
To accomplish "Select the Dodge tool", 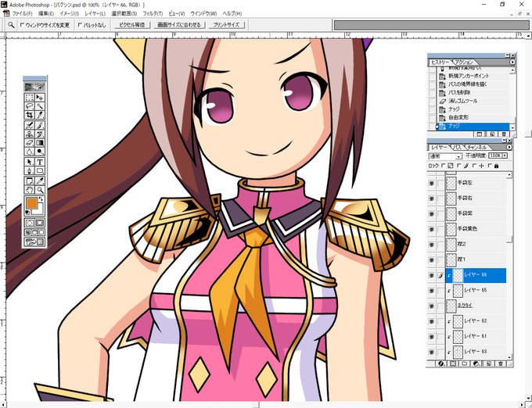I will coord(40,152).
